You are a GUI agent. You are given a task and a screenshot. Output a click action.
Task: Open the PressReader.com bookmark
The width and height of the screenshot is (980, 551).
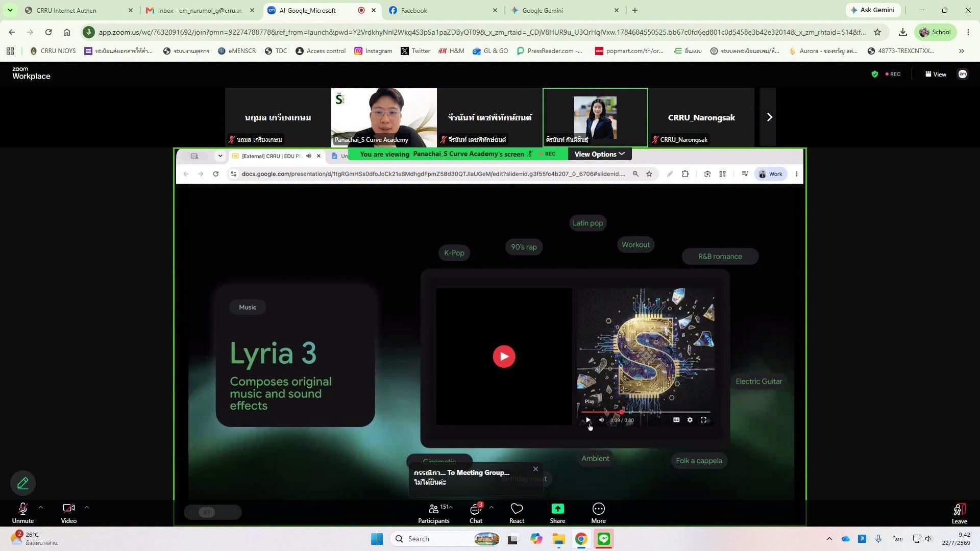point(550,51)
